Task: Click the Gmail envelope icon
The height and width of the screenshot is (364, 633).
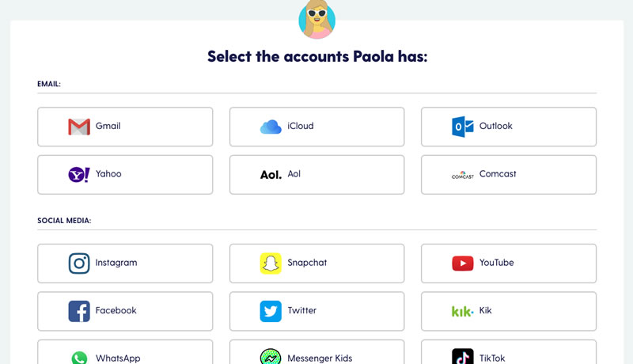Action: (x=79, y=127)
